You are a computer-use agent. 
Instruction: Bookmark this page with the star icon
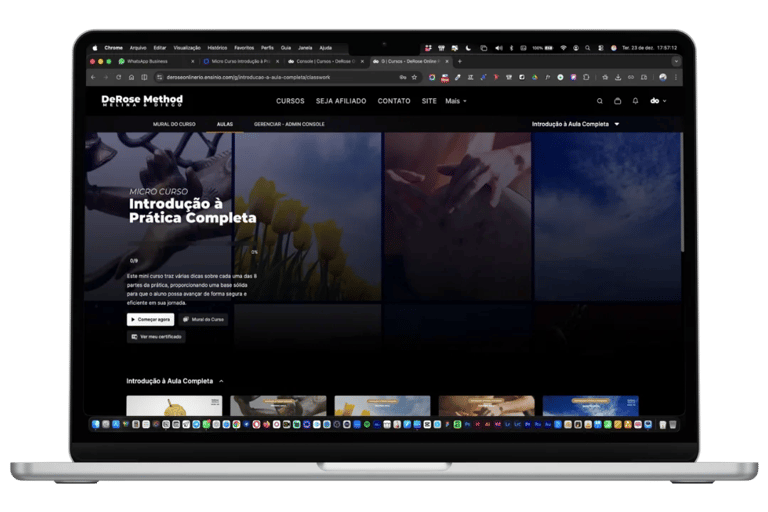pyautogui.click(x=414, y=77)
